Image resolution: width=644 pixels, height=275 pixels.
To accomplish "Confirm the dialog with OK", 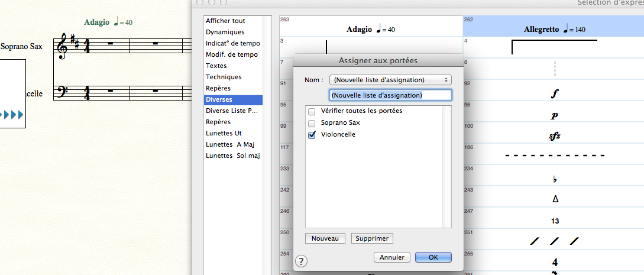I will coord(433,257).
